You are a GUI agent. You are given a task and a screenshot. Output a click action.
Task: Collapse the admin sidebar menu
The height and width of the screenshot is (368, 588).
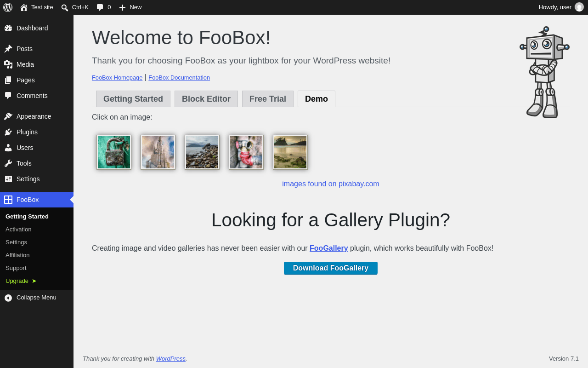tap(37, 298)
